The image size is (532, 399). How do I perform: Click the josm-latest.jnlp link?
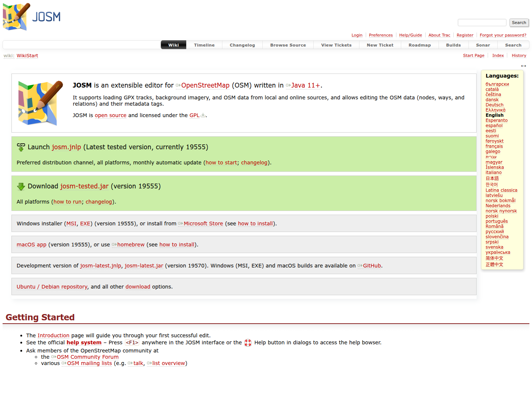[x=101, y=266]
